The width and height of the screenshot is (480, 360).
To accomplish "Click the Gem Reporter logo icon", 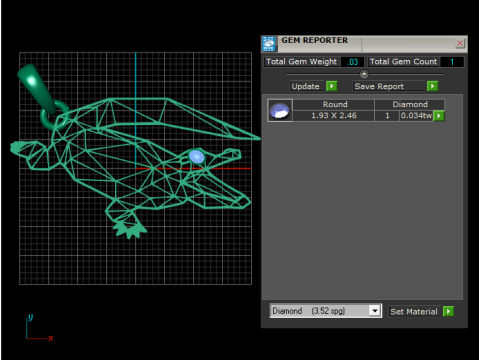I will pos(269,44).
